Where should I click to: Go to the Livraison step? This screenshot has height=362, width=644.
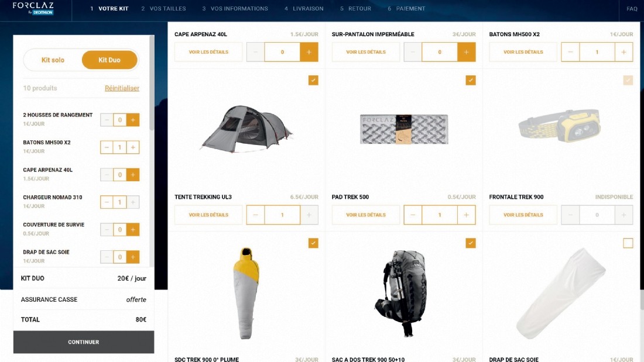[304, 9]
